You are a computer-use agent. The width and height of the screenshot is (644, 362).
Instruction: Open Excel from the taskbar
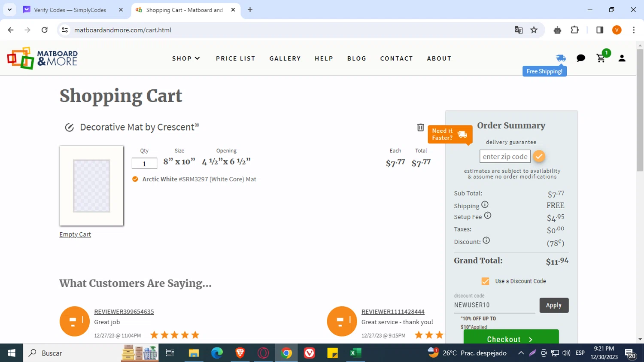click(x=355, y=353)
